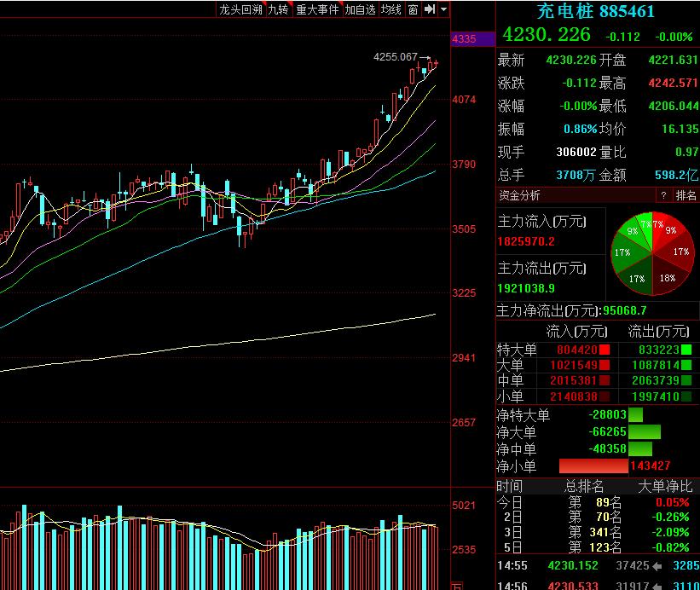The image size is (700, 590).
Task: Click the 九转 indicator button
Action: 278,9
